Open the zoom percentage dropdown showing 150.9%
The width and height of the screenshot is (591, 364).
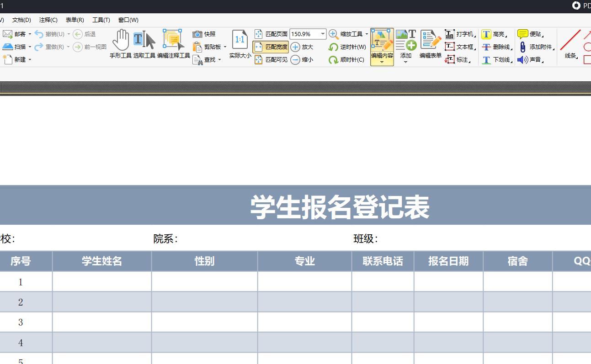pos(323,34)
